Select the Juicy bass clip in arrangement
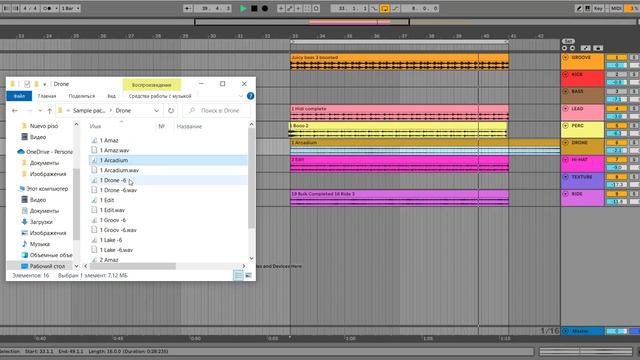640x360 pixels. pos(399,62)
